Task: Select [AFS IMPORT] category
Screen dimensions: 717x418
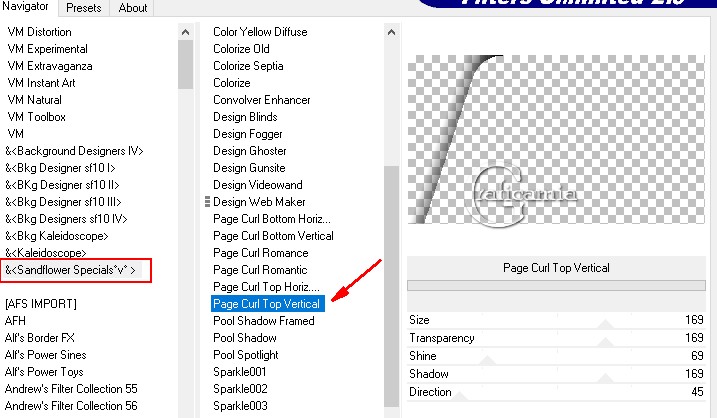Action: click(x=41, y=304)
